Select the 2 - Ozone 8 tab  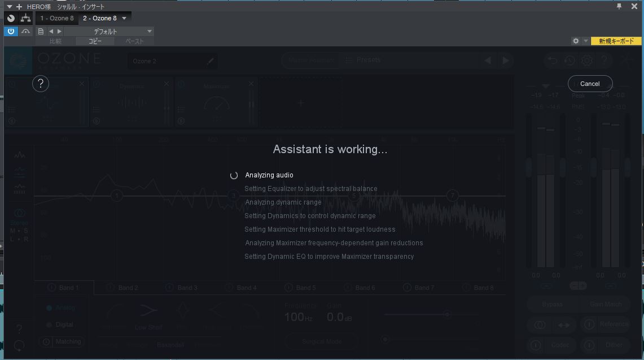tap(100, 18)
